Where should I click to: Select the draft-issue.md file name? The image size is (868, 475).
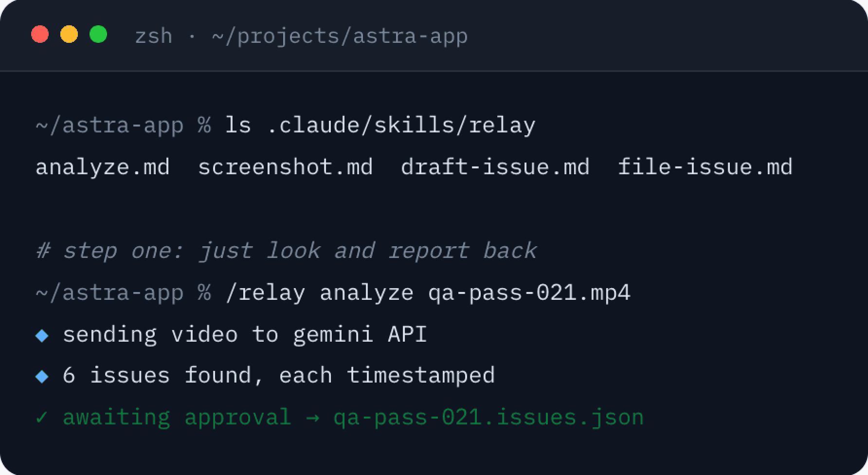[495, 167]
